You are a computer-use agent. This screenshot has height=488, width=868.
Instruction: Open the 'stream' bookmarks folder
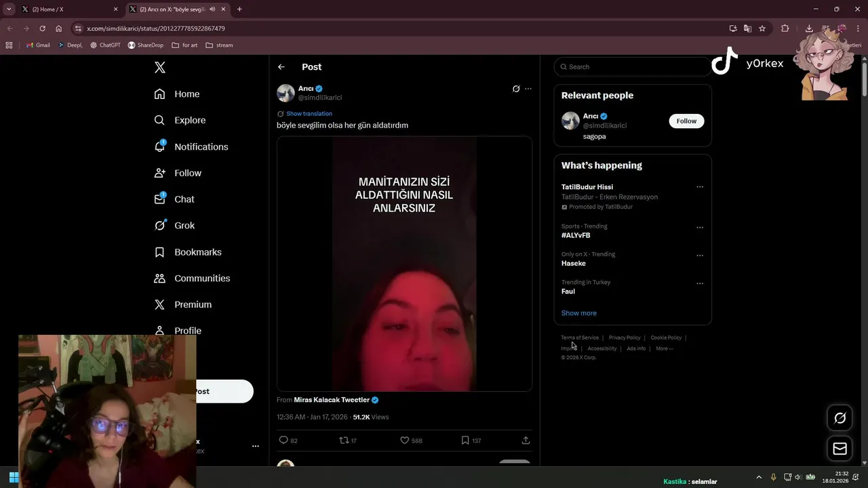pos(219,45)
